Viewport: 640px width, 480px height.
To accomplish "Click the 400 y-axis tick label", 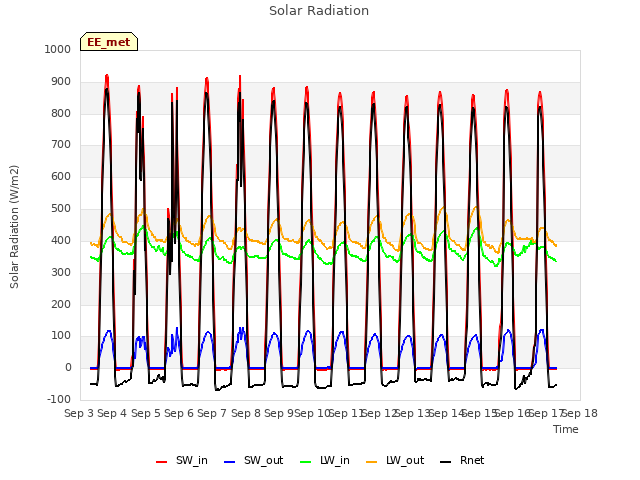I will coord(61,240).
